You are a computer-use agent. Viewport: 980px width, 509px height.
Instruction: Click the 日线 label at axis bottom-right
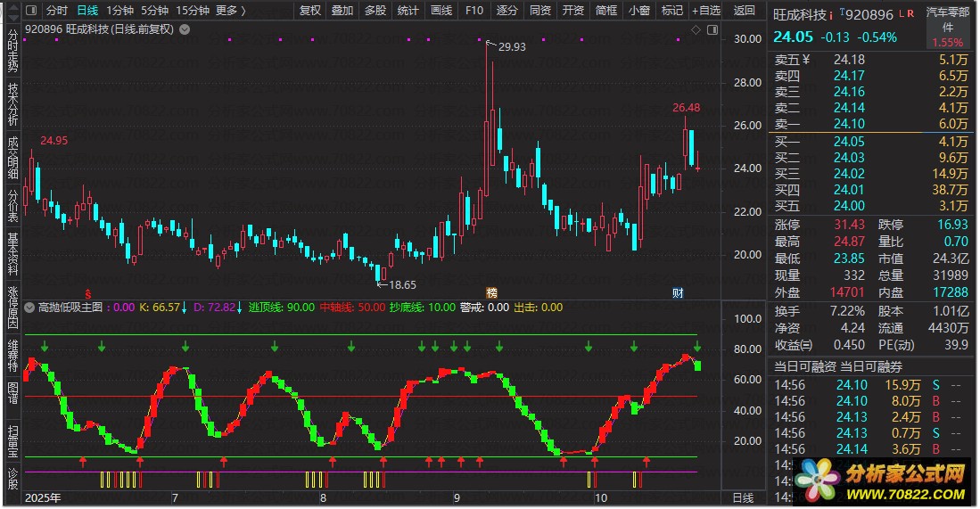pyautogui.click(x=743, y=497)
